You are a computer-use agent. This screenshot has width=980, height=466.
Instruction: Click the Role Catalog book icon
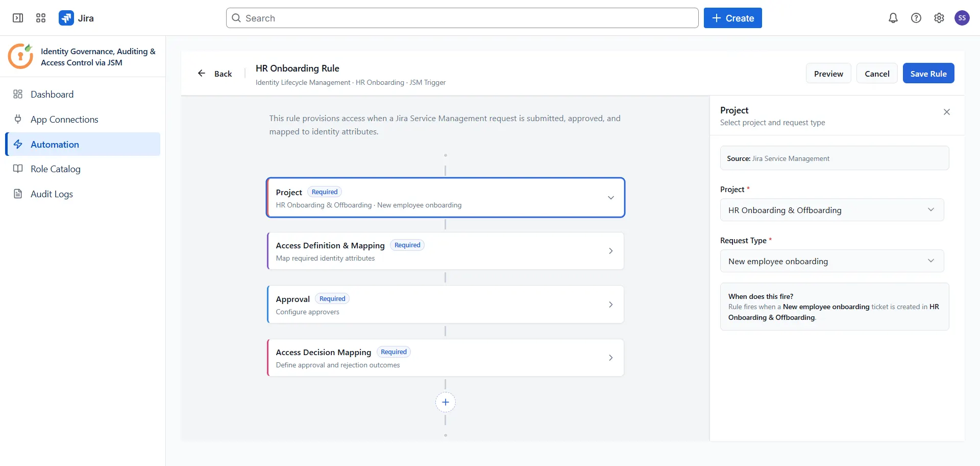18,169
